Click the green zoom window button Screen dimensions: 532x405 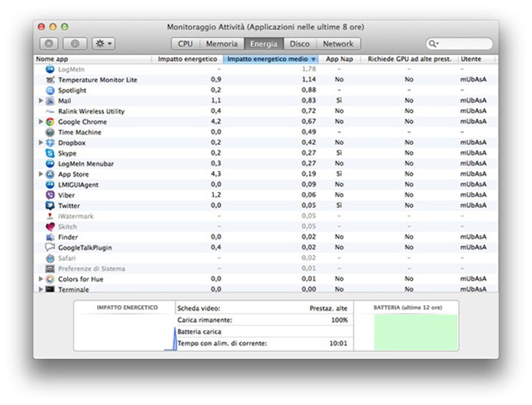65,27
